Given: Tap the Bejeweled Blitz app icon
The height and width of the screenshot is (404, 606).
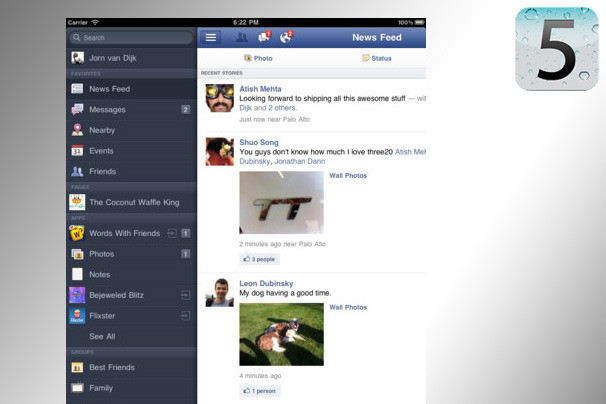Looking at the screenshot, I should click(x=77, y=295).
